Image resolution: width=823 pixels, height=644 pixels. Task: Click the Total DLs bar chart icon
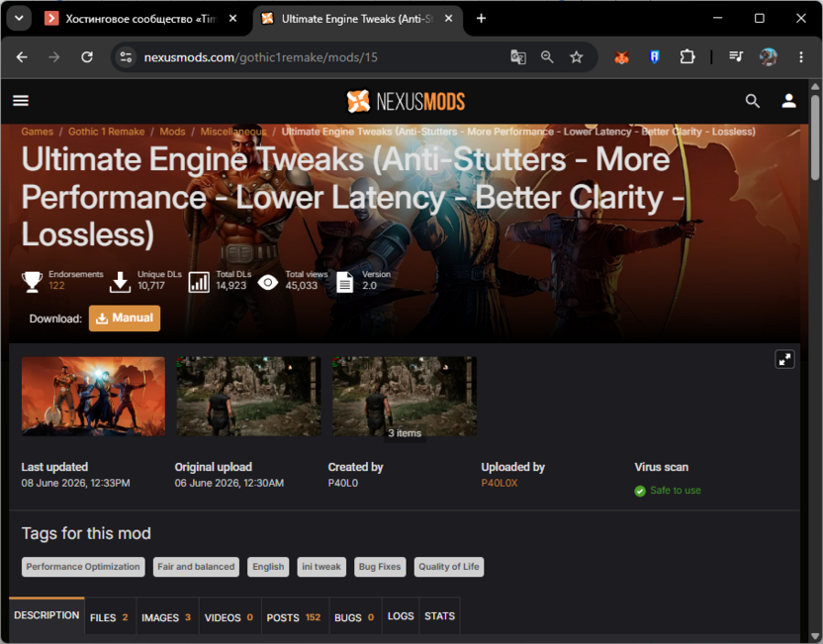click(x=199, y=282)
